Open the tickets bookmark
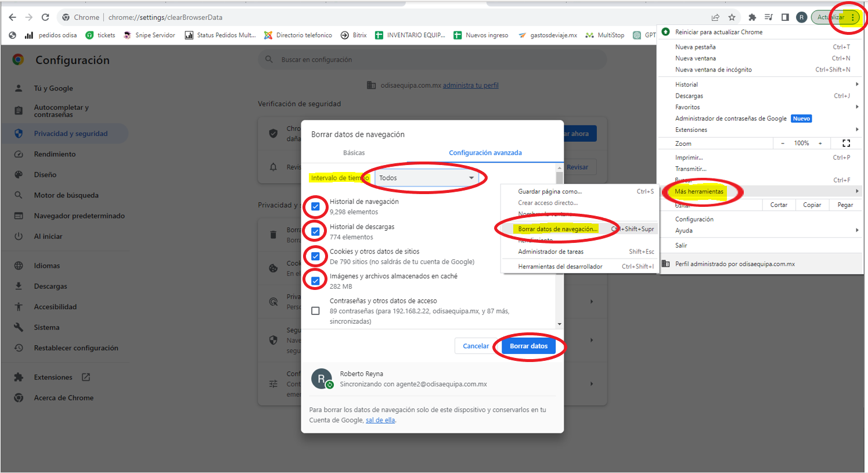 [100, 35]
